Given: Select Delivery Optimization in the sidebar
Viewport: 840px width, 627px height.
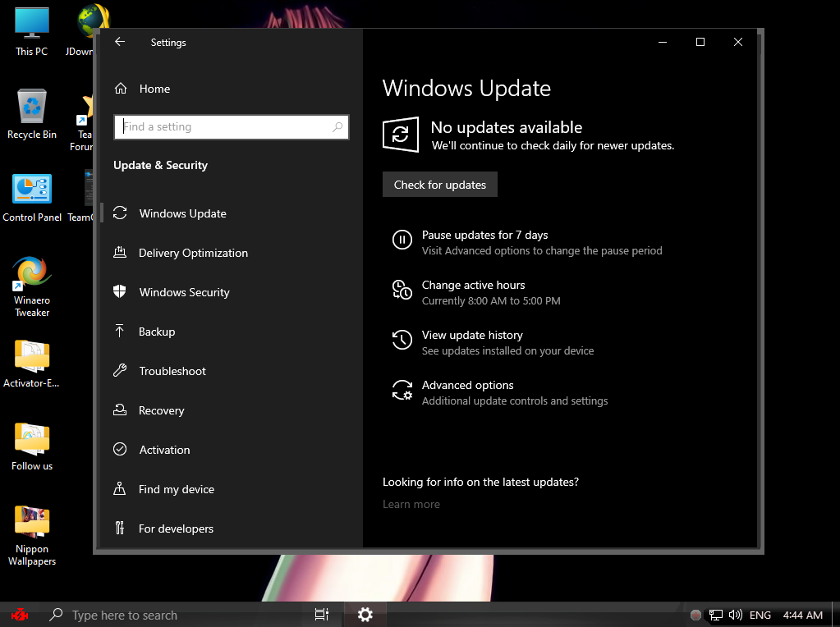Looking at the screenshot, I should point(193,253).
